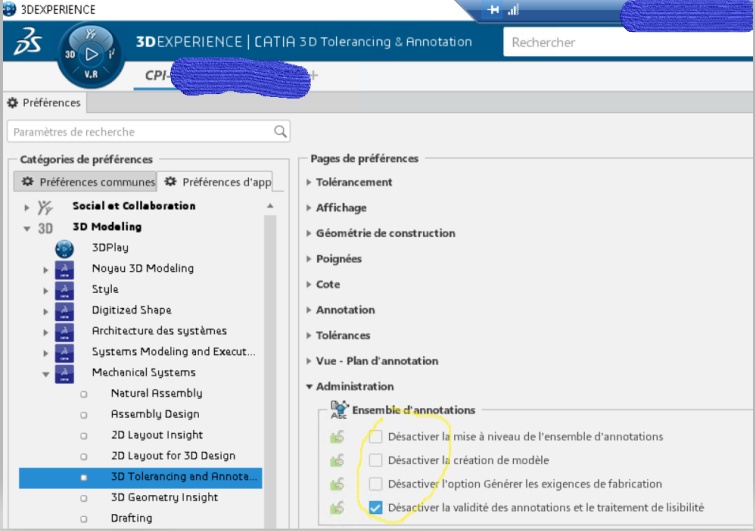The width and height of the screenshot is (755, 531).
Task: Click the Systems Modeling and Execut... icon
Action: click(x=65, y=353)
